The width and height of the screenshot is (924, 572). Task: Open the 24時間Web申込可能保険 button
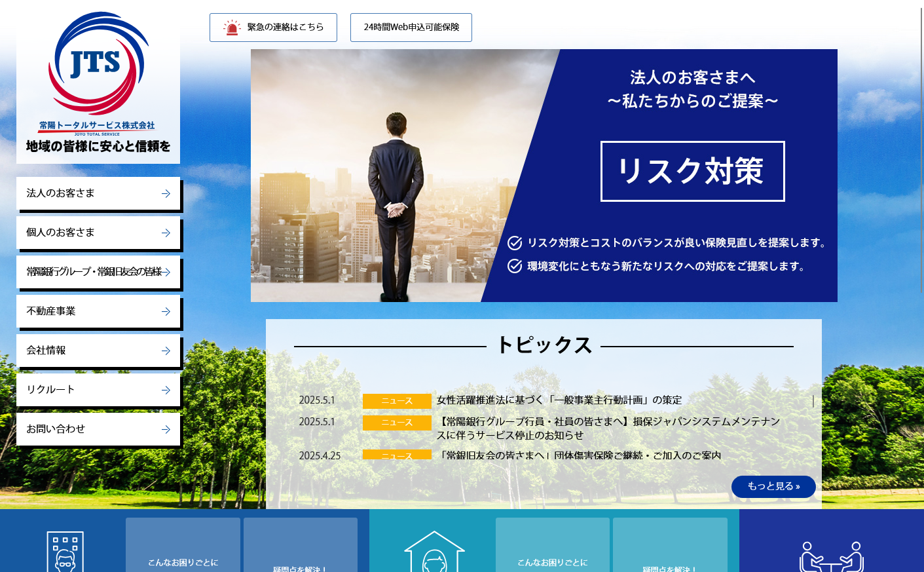pyautogui.click(x=411, y=28)
